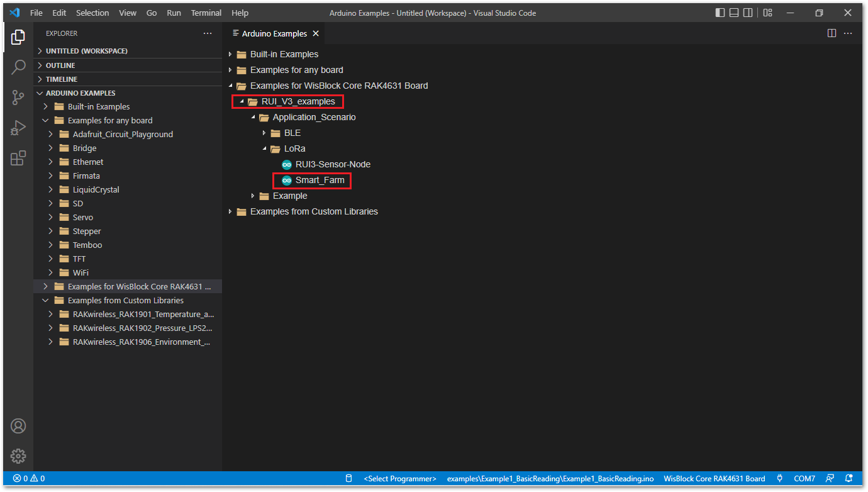The width and height of the screenshot is (868, 492).
Task: Collapse the RUI_V3_examples folder in editor
Action: click(x=242, y=101)
